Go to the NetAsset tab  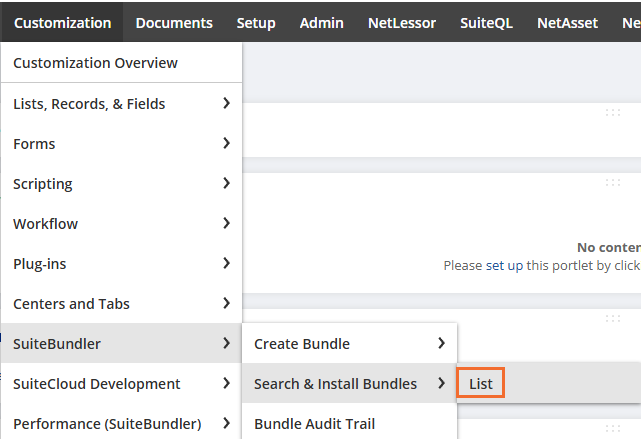565,23
